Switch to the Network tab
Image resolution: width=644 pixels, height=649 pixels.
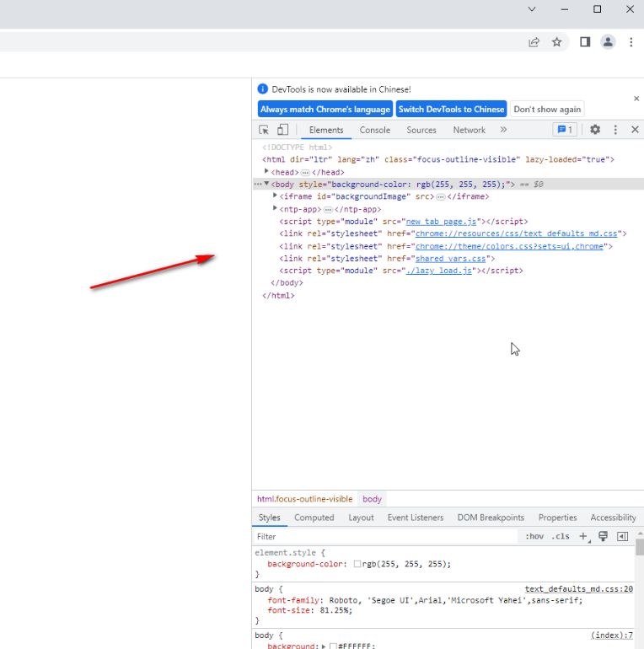pyautogui.click(x=469, y=130)
